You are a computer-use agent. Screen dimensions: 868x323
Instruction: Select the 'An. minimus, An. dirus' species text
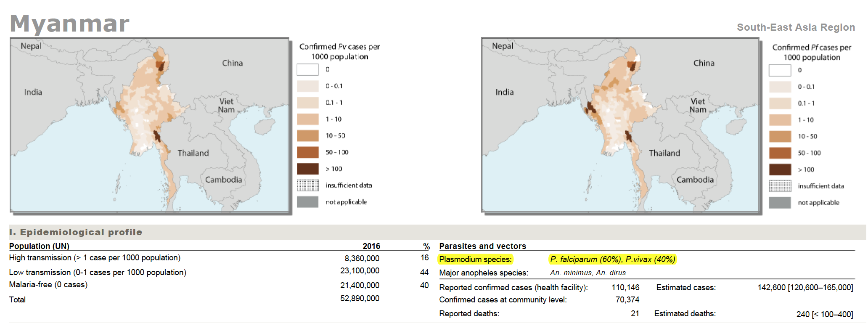(x=587, y=273)
